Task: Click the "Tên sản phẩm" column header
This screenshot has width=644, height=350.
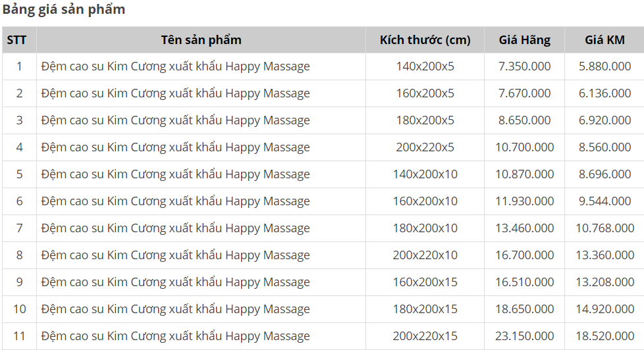Action: click(x=201, y=40)
